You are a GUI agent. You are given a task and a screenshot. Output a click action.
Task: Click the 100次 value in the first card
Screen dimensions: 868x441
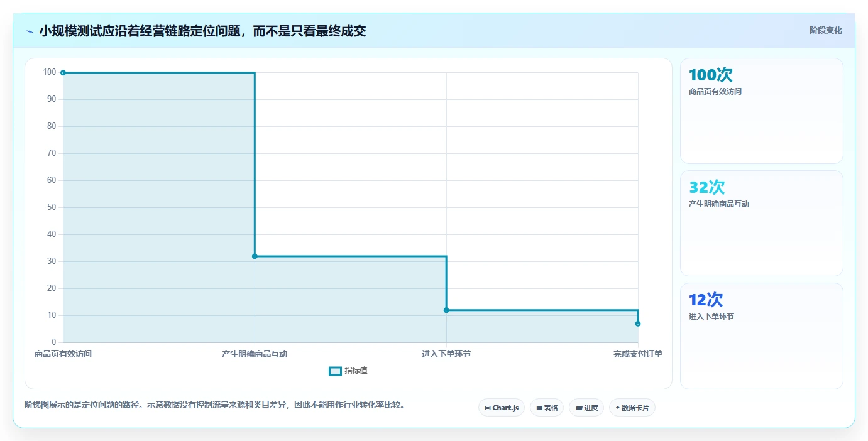pyautogui.click(x=711, y=75)
